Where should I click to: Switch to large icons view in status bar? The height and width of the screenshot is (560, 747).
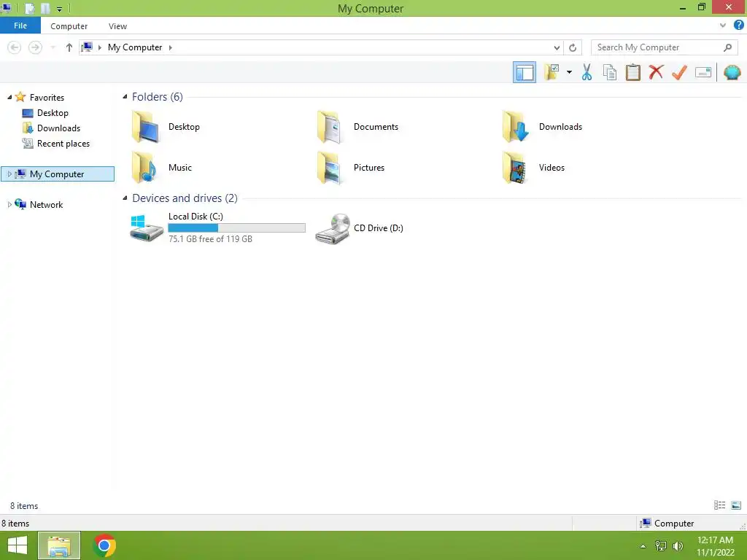click(x=736, y=505)
